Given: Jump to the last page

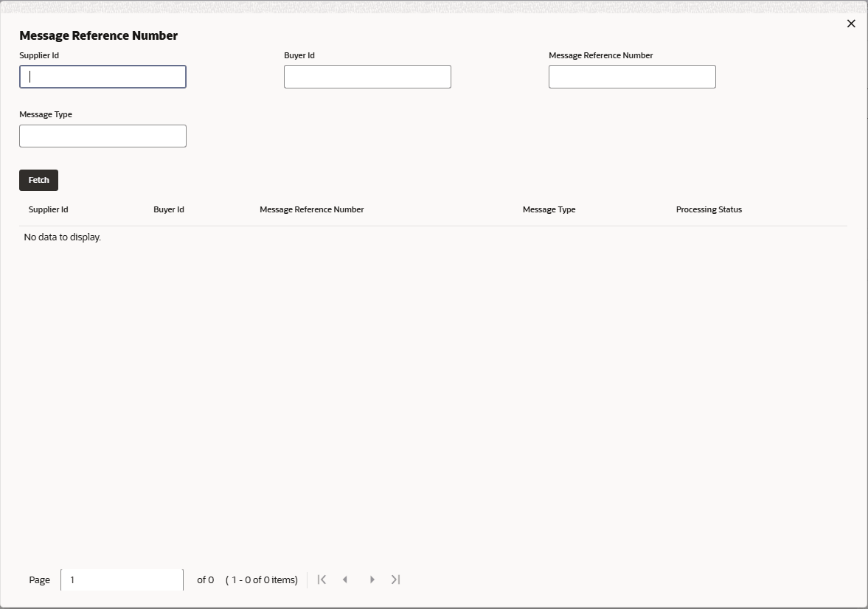Looking at the screenshot, I should pos(395,580).
